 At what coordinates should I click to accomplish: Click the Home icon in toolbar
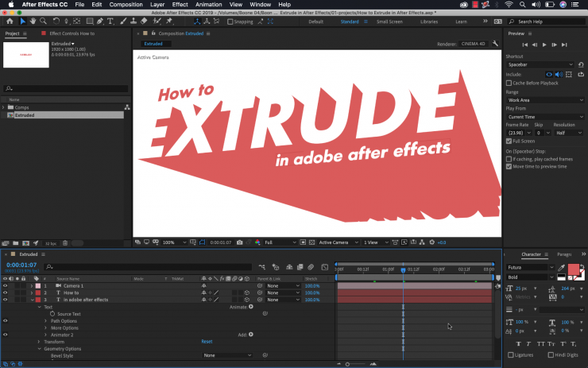(8, 21)
